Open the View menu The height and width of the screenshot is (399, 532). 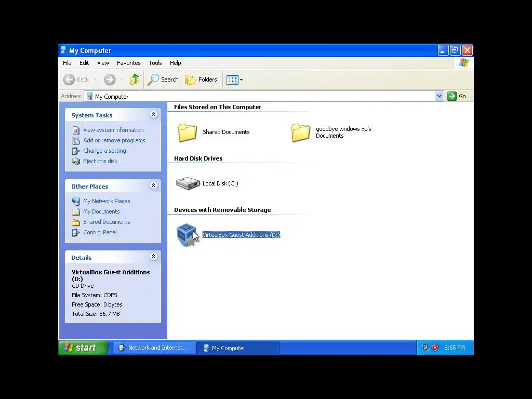[x=103, y=63]
